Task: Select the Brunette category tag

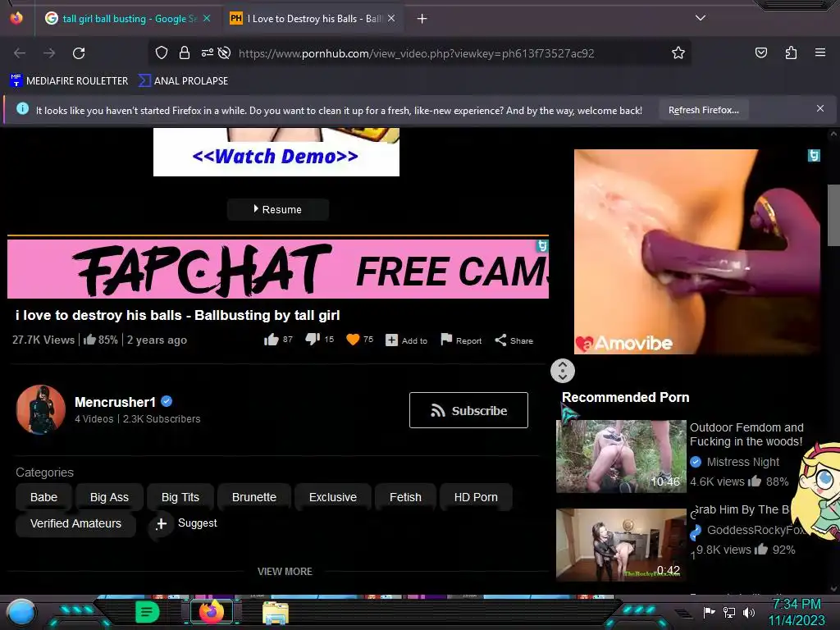Action: click(x=254, y=497)
